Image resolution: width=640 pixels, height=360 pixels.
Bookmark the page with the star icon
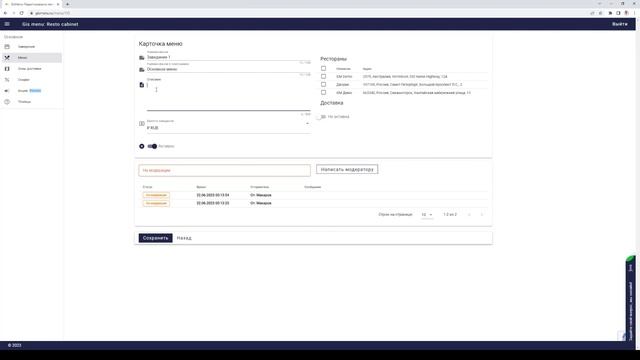coord(600,13)
